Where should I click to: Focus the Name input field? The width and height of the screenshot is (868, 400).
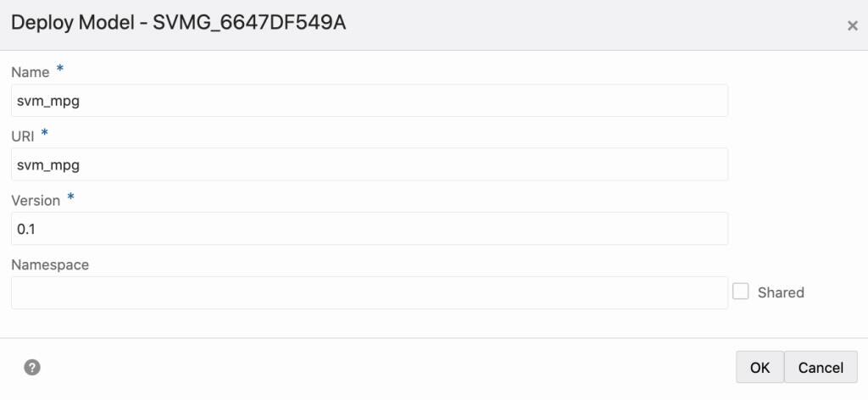370,101
